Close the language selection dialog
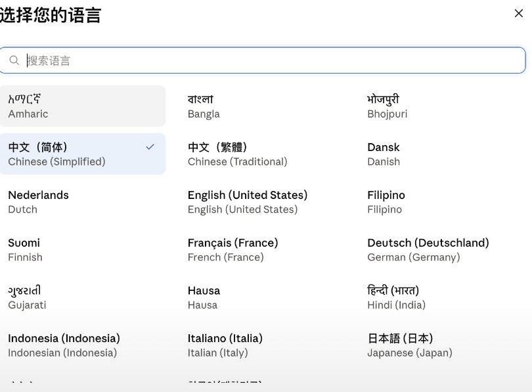 click(x=518, y=13)
